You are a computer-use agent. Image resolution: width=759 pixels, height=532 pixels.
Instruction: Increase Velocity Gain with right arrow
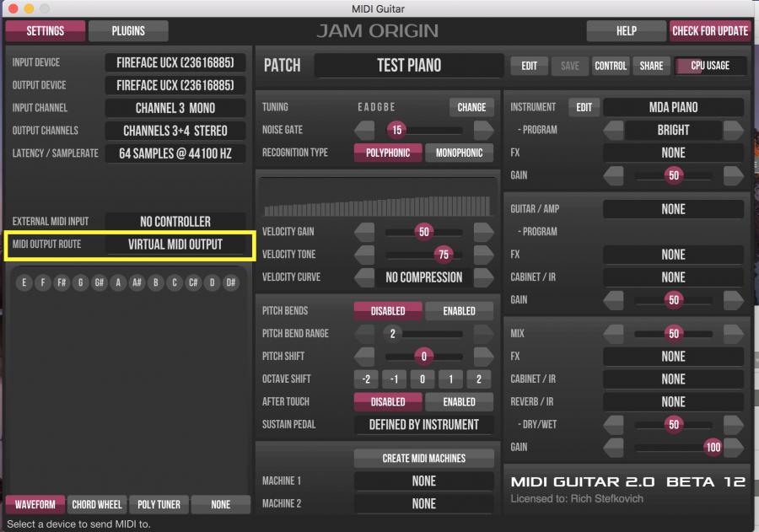point(483,232)
